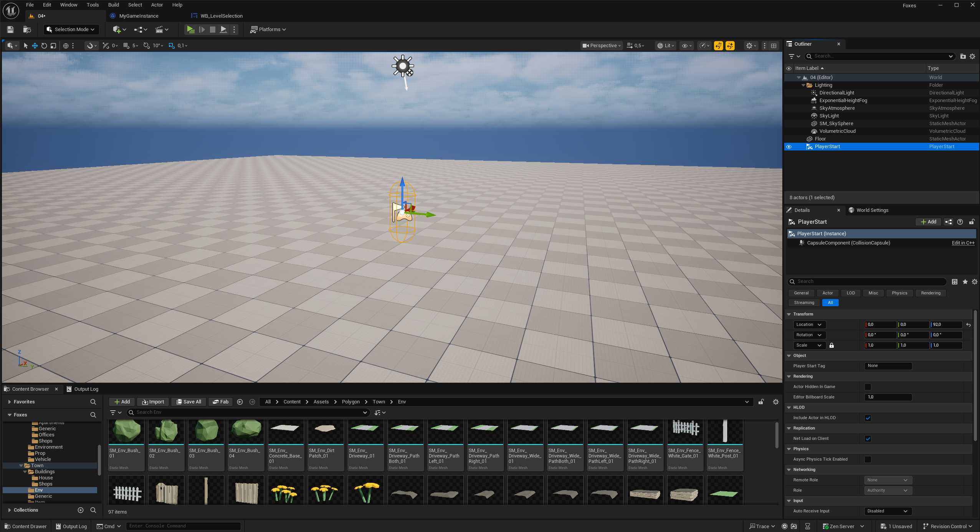Open the Platforms dropdown

tap(268, 30)
